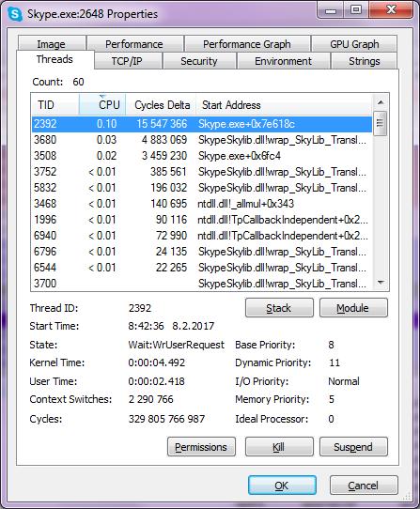Sort by Start Address column header

(284, 105)
